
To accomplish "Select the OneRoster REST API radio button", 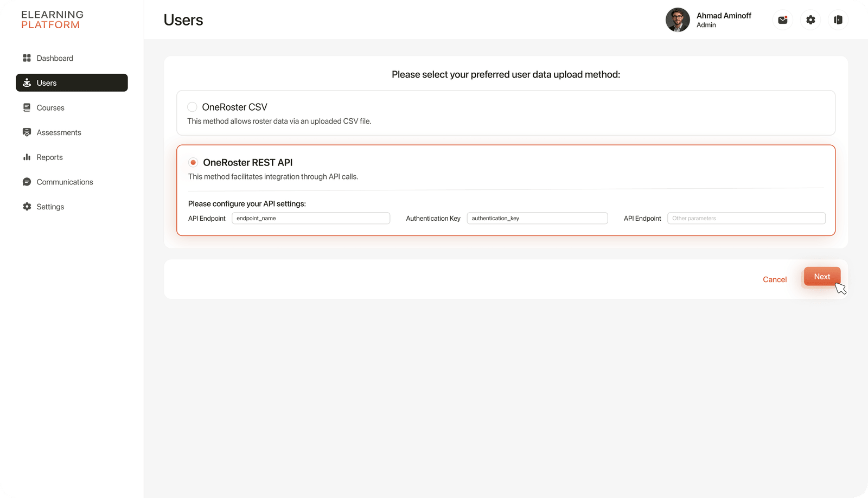I will [x=193, y=162].
